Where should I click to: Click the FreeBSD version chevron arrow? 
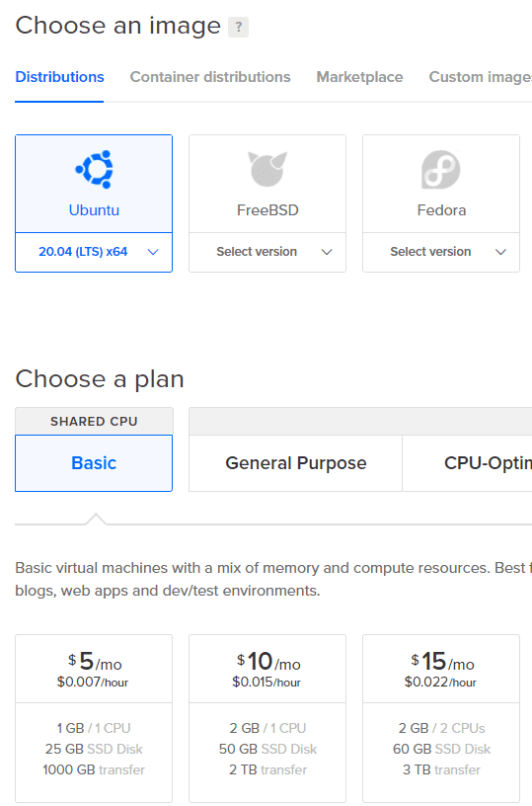coord(327,252)
